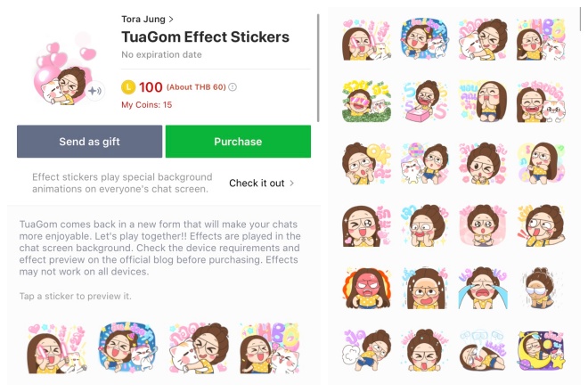The width and height of the screenshot is (588, 392).
Task: Preview the girl hugging white cat sticker in grid
Action: click(x=483, y=40)
